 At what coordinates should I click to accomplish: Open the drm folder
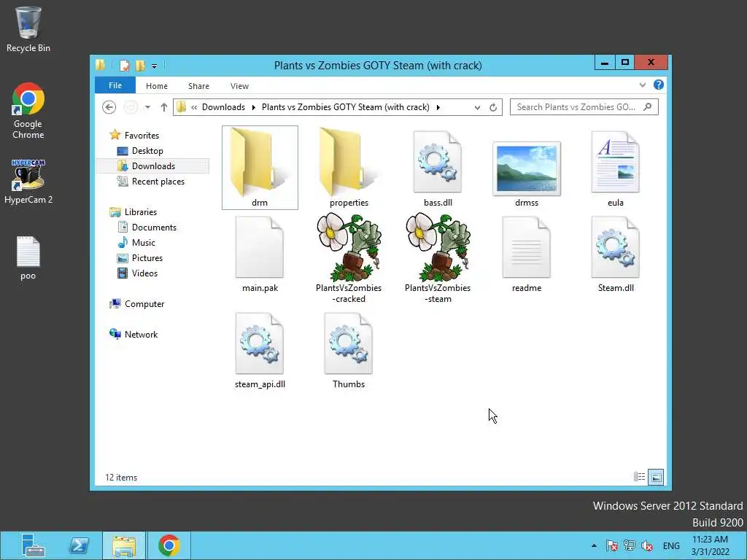click(260, 167)
